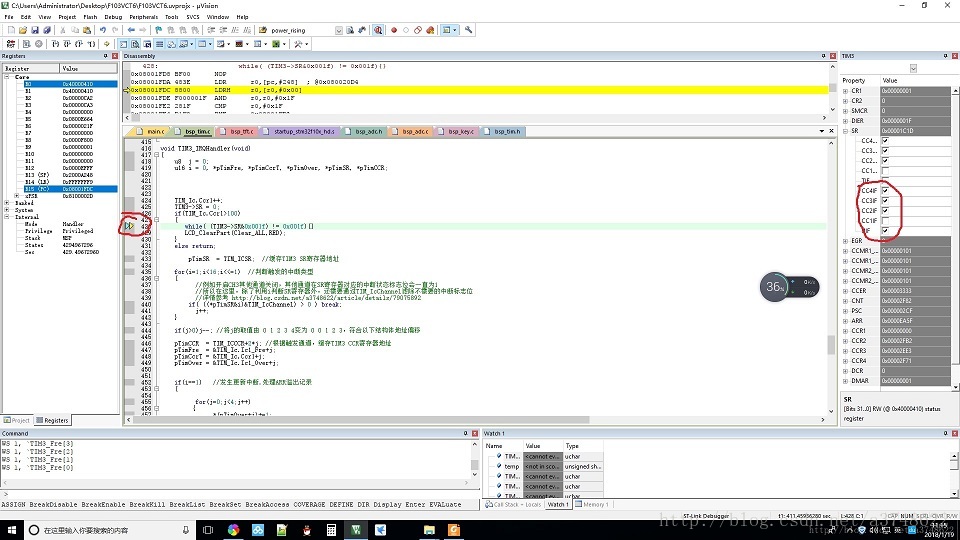
Task: Expand the CR1 register node
Action: (x=846, y=90)
